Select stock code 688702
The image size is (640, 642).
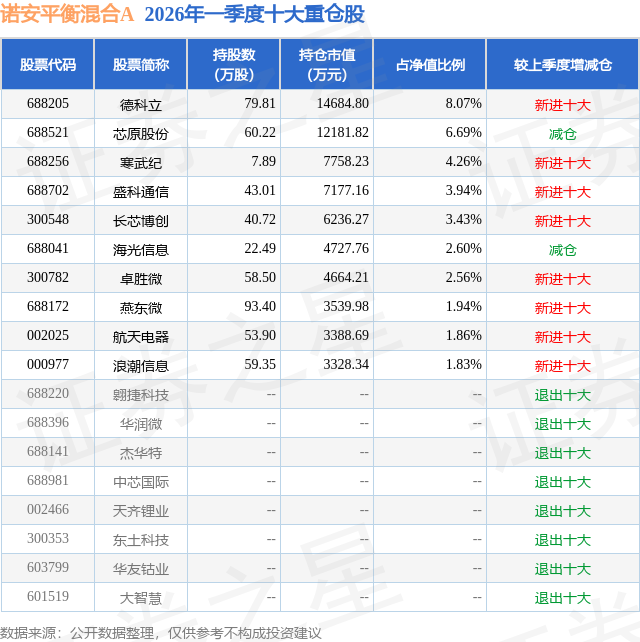(48, 190)
